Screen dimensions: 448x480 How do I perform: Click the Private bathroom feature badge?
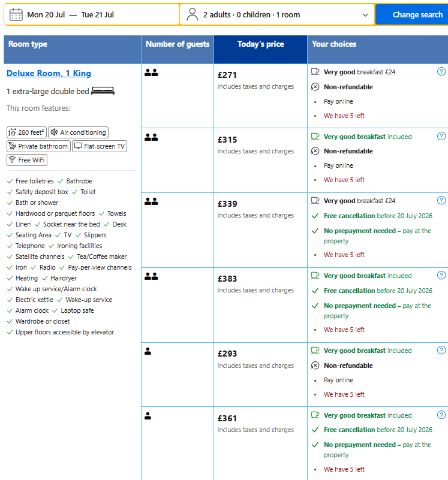(x=38, y=146)
